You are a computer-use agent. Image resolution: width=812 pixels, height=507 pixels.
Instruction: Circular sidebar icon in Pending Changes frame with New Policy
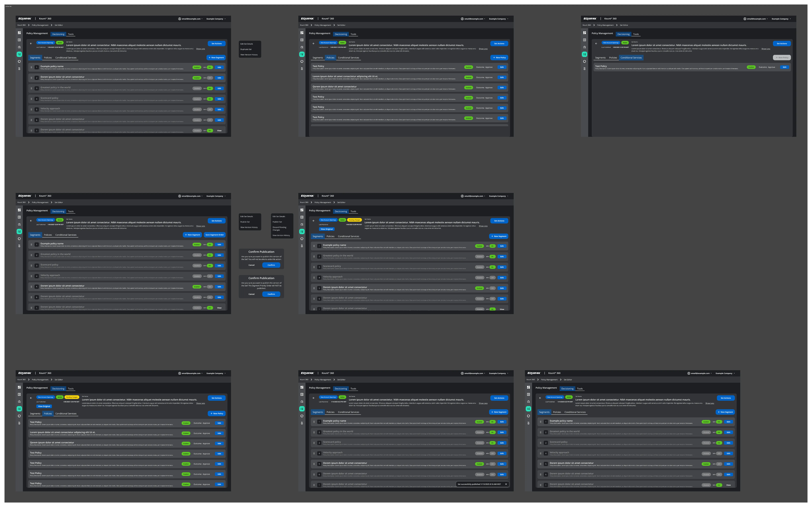19,416
